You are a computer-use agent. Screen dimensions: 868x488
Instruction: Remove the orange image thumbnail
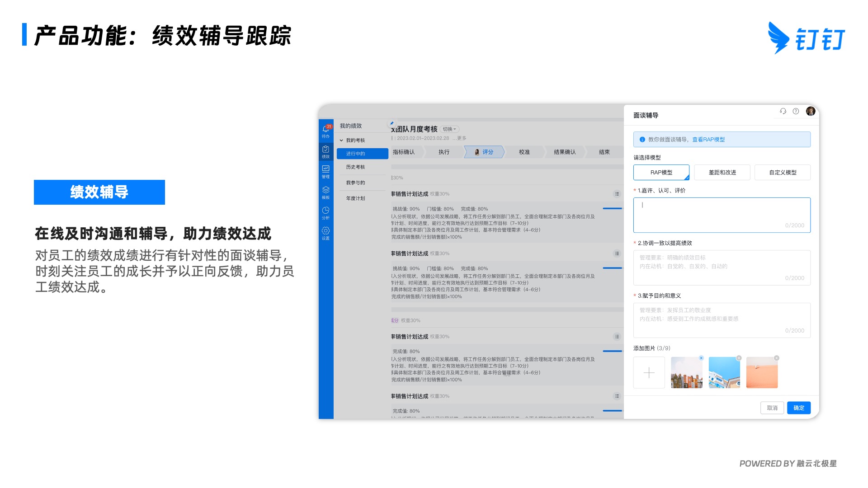point(776,358)
